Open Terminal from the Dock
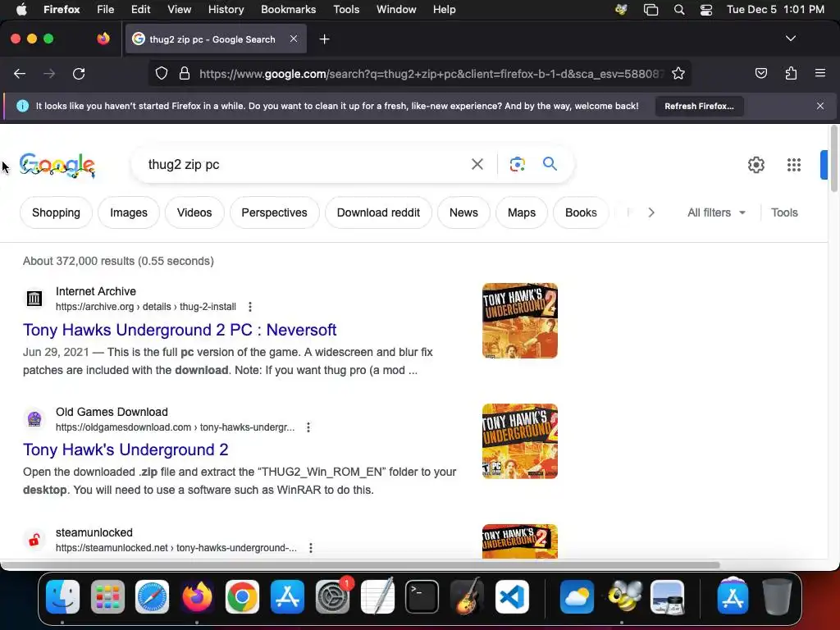This screenshot has height=630, width=840. point(422,596)
